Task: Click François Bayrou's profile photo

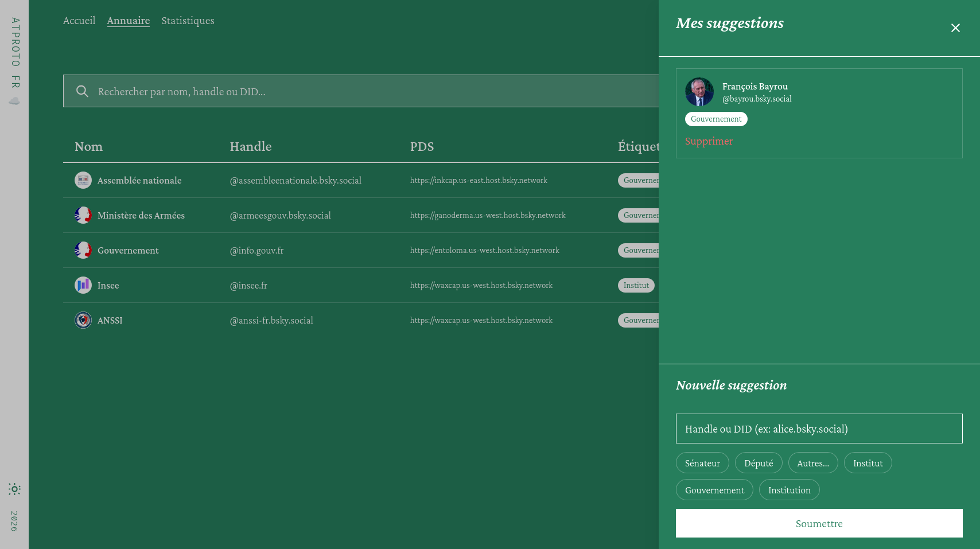Action: point(699,92)
